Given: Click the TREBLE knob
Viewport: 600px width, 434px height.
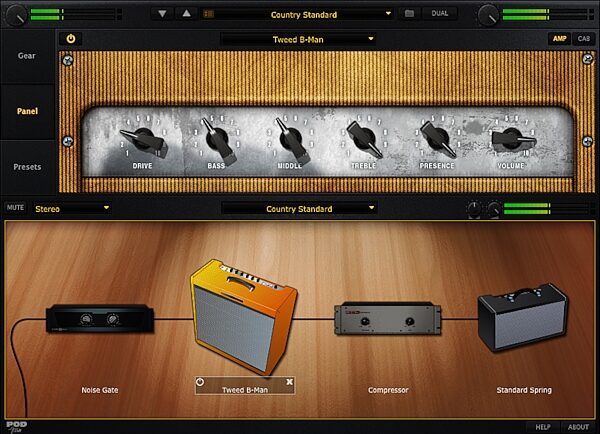Looking at the screenshot, I should tap(364, 139).
